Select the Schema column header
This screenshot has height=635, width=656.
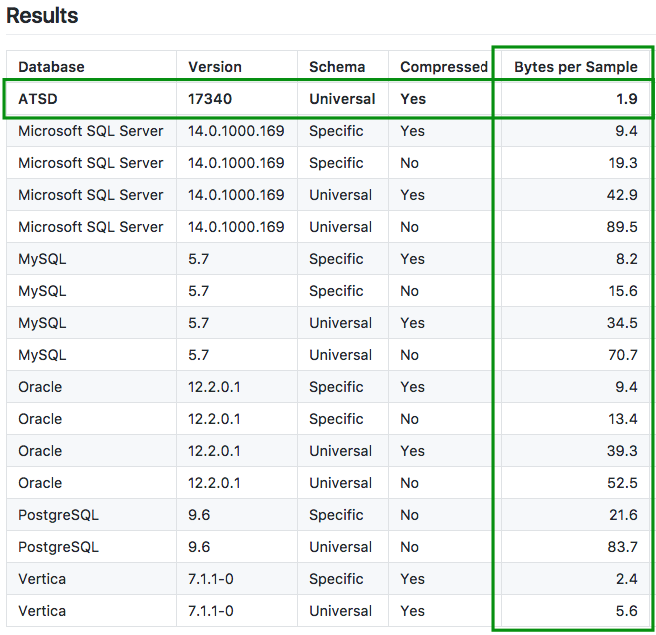tap(337, 67)
